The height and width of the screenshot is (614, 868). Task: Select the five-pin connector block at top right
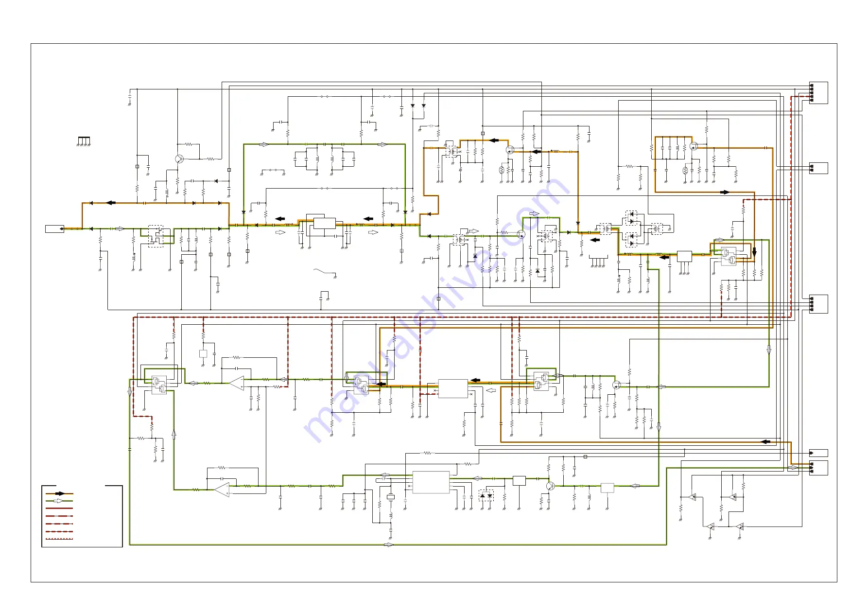click(818, 93)
